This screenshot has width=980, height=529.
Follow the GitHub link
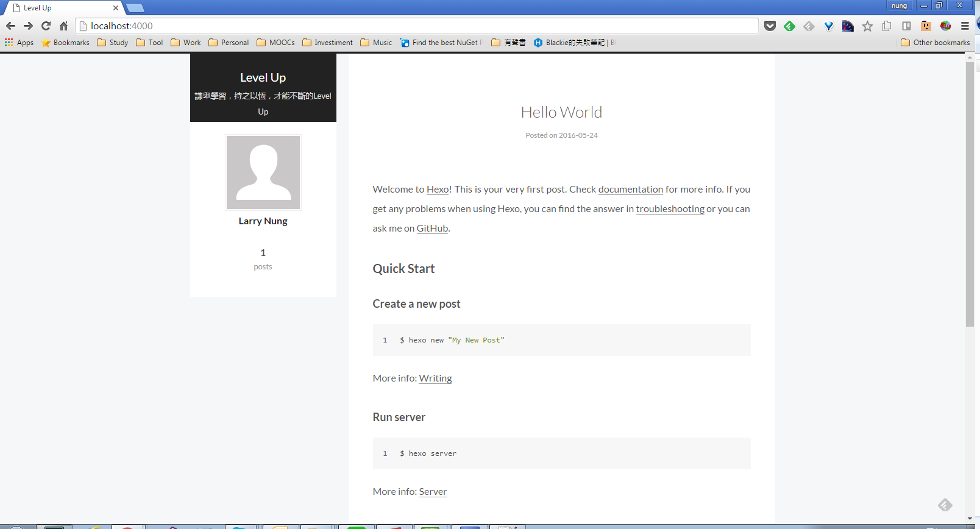432,229
